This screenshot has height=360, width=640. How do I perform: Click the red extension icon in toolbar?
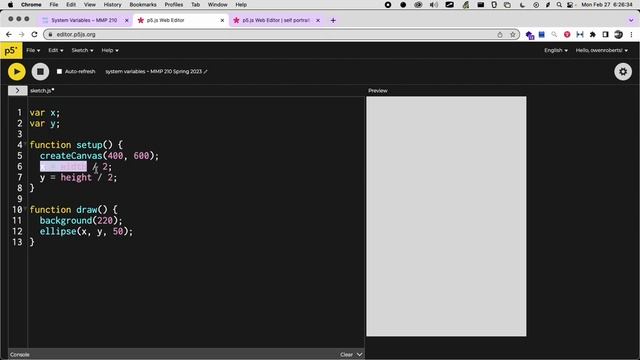coord(567,35)
